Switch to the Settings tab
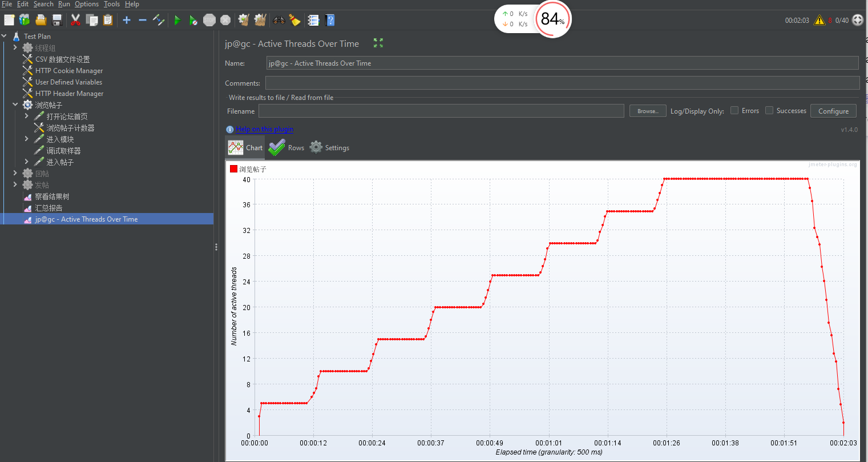 329,147
